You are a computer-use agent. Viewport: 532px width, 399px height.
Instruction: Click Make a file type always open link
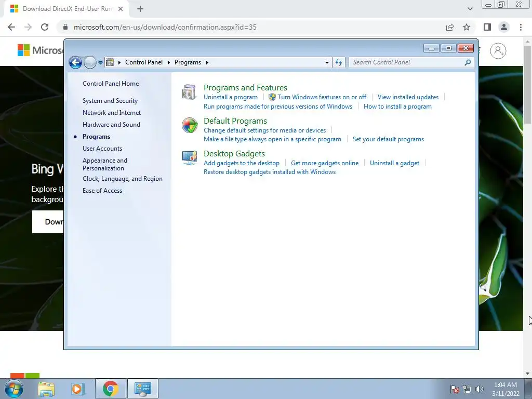click(272, 139)
